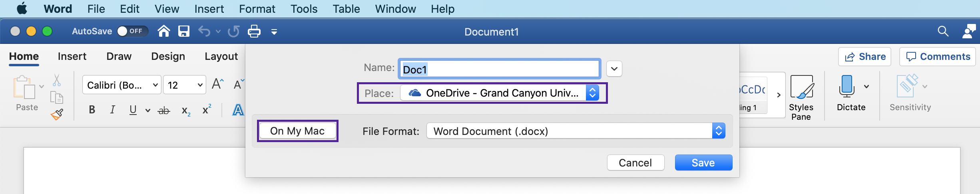Click the Dictate microphone icon
980x194 pixels.
(x=847, y=86)
